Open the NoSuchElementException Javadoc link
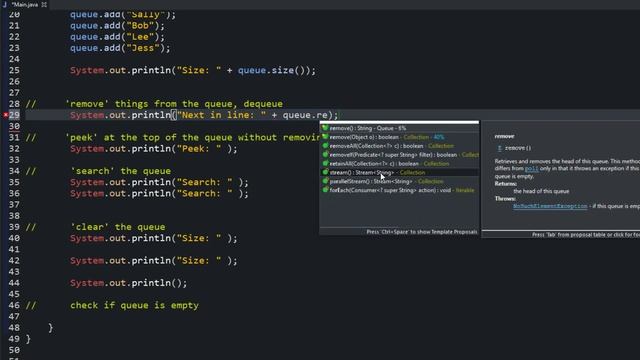Image resolution: width=640 pixels, height=360 pixels. pos(550,206)
